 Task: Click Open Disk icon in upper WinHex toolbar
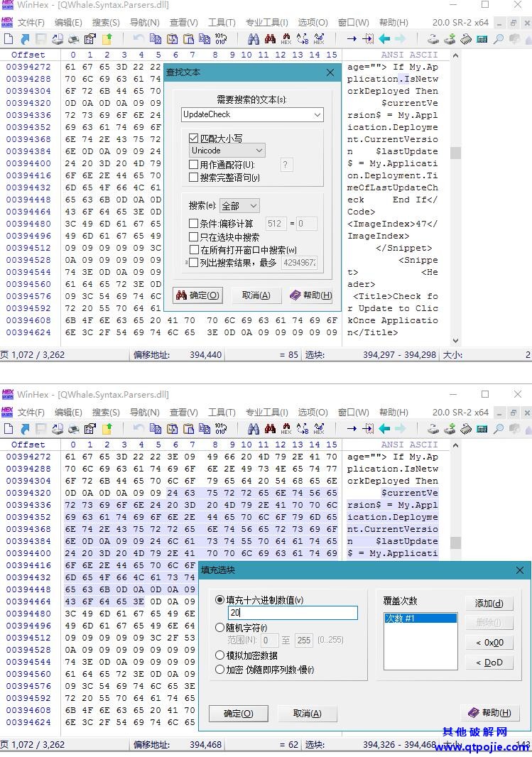433,38
